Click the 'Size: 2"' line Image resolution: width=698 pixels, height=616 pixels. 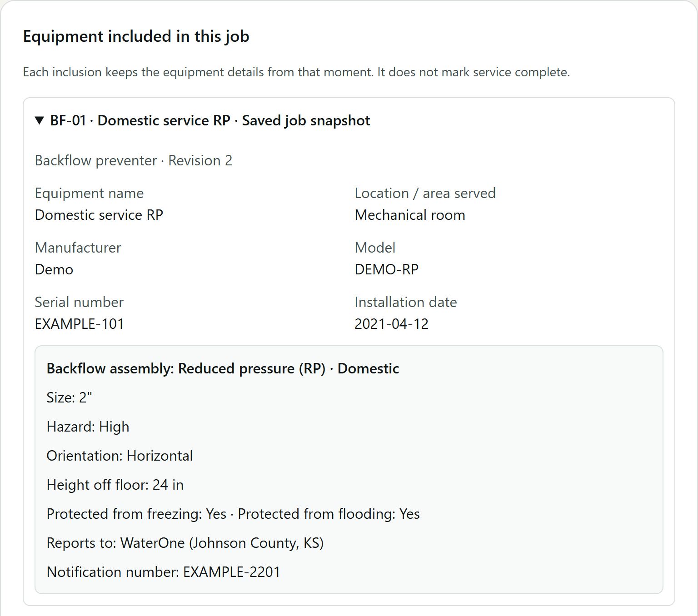(70, 397)
